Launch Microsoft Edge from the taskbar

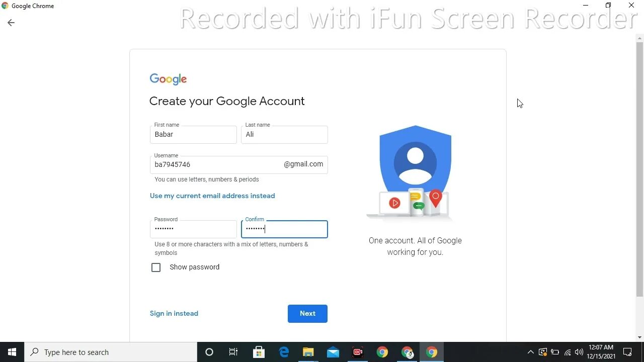coord(284,352)
